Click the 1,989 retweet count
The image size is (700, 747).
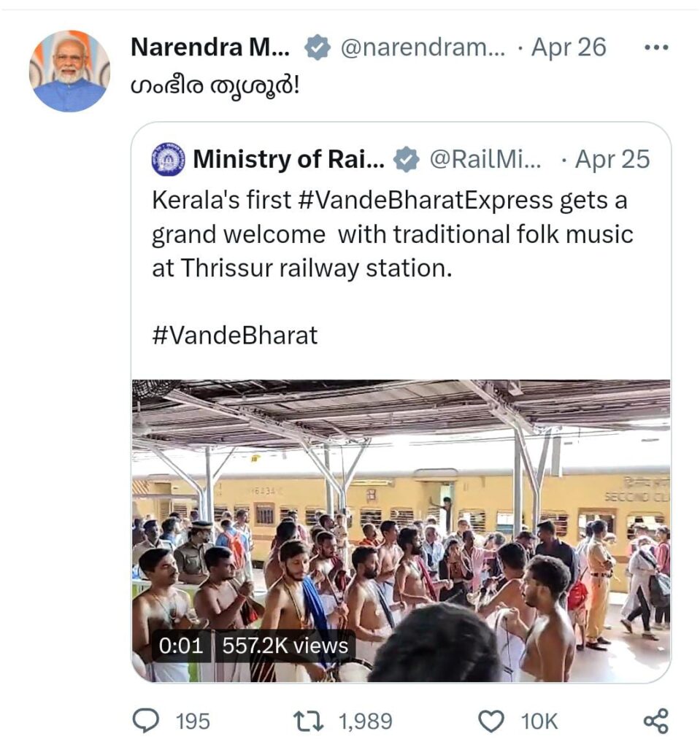tap(365, 722)
